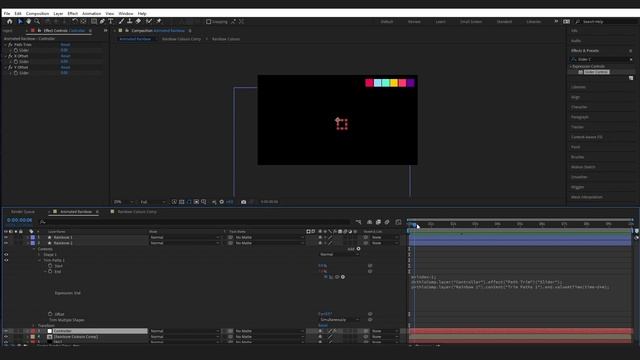Open the Mask Interpolation panel
Viewport: 640px width, 360px height.
coord(587,197)
